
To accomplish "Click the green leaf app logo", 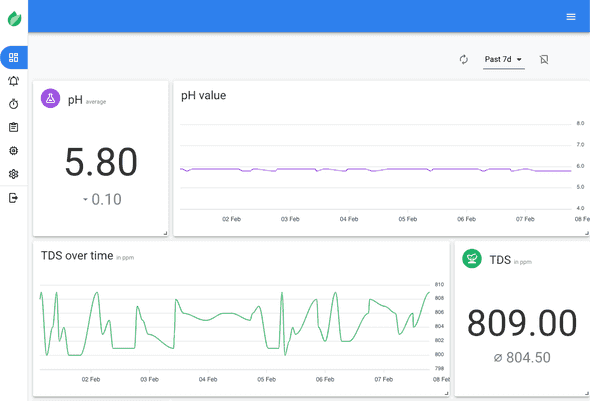I will coord(14,18).
